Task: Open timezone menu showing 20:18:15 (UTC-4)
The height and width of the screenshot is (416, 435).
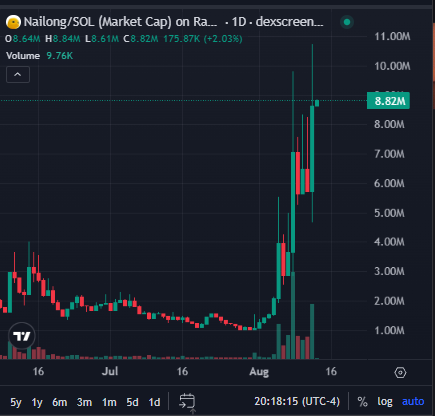Action: [x=297, y=401]
